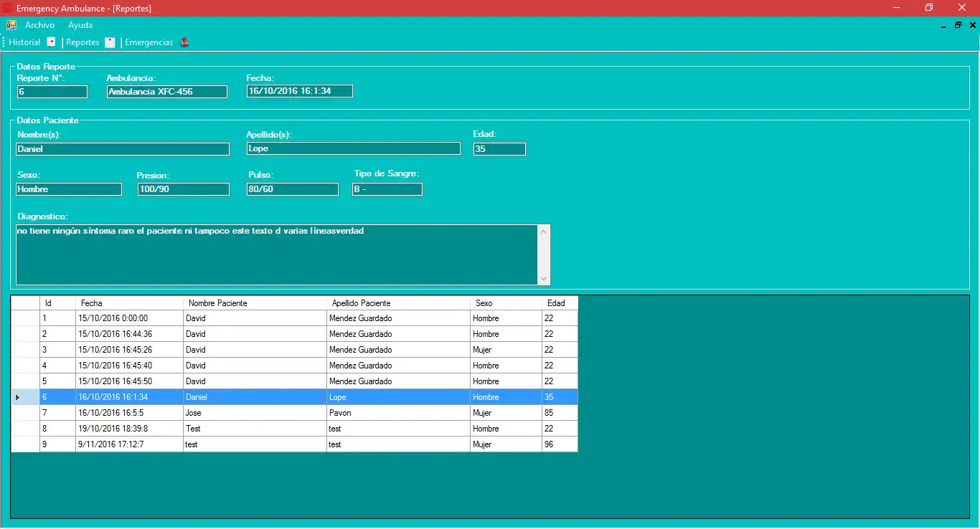Select the Fecha field in Datos Reporte

(299, 91)
